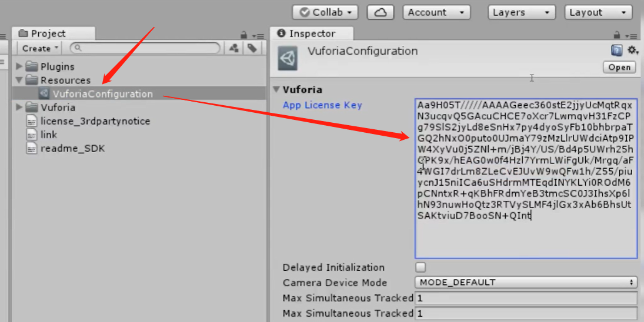Viewport: 644px width, 322px height.
Task: Click the readme_SDK document icon
Action: point(32,148)
